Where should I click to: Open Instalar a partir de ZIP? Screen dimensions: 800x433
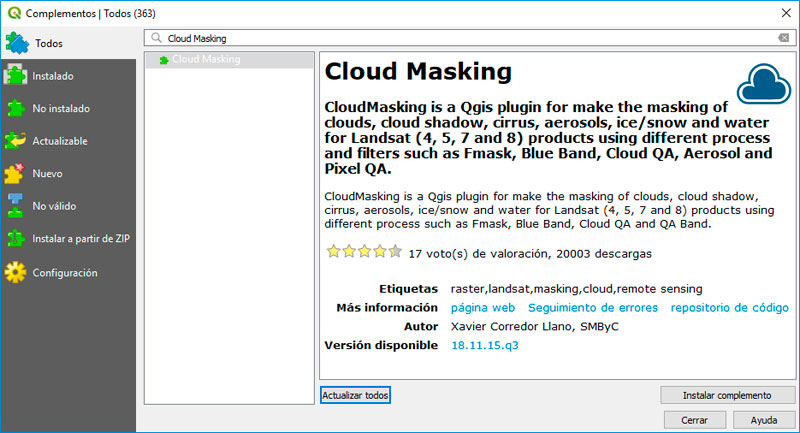pyautogui.click(x=68, y=239)
